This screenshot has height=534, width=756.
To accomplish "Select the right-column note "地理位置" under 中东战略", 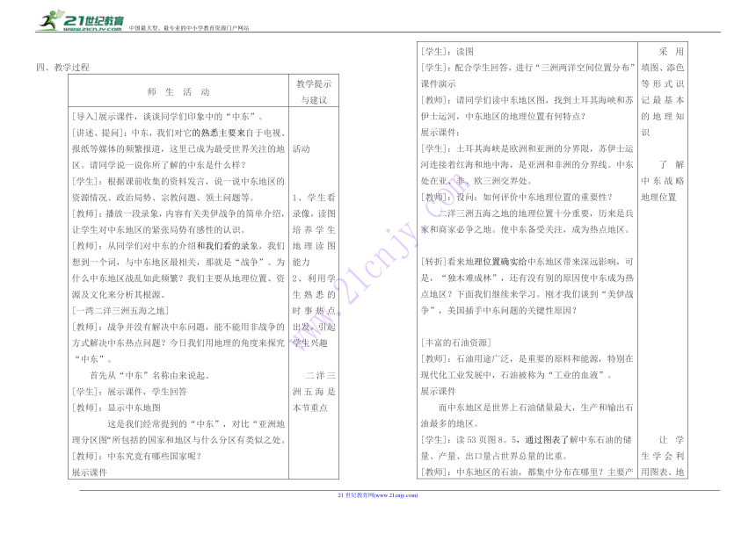I will click(x=658, y=198).
